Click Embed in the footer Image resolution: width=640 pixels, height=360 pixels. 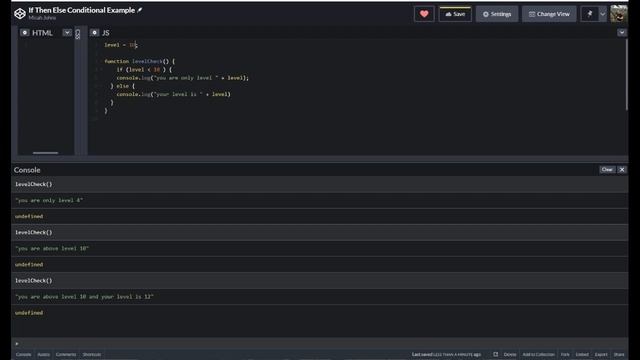(x=582, y=354)
